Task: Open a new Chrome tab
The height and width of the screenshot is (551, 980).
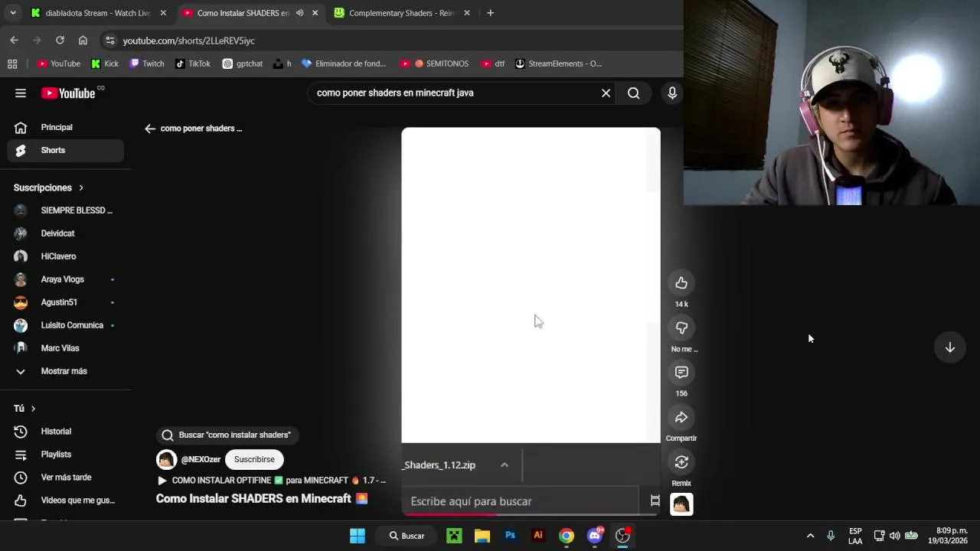Action: pos(490,13)
